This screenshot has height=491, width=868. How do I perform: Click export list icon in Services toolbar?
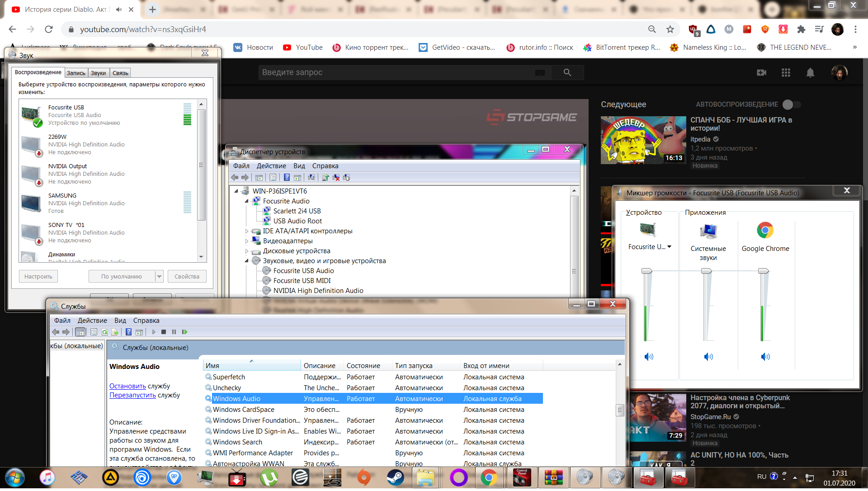[x=115, y=332]
